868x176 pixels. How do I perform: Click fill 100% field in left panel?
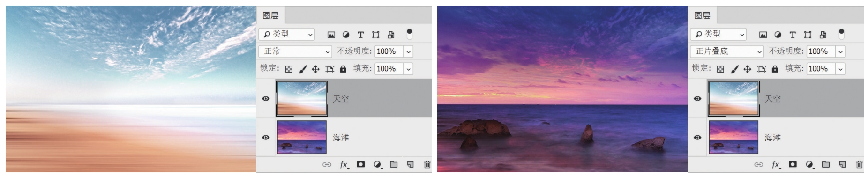click(389, 69)
